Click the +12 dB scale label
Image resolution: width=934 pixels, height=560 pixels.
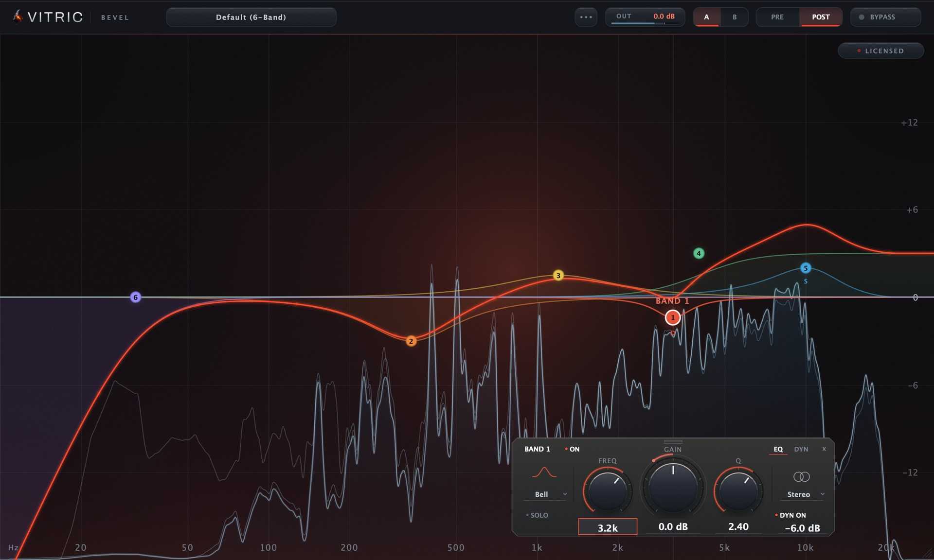[909, 122]
